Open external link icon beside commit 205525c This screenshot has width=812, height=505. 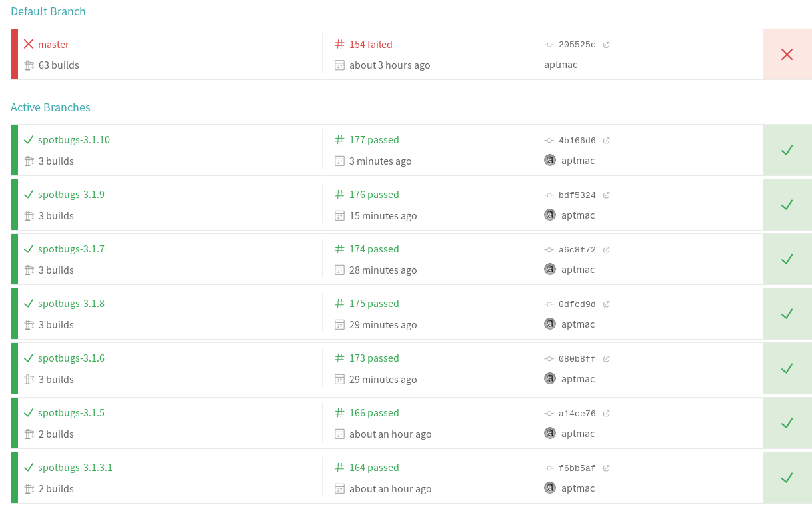coord(607,45)
